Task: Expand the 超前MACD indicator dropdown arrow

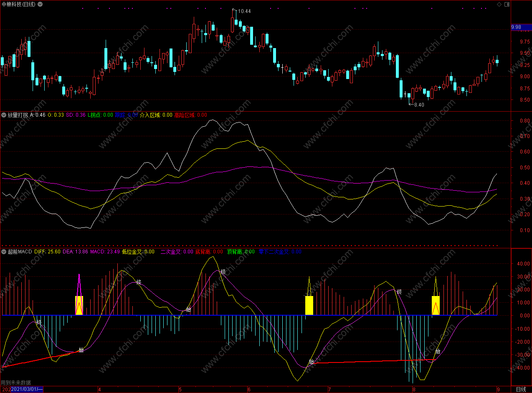Action: point(4,252)
